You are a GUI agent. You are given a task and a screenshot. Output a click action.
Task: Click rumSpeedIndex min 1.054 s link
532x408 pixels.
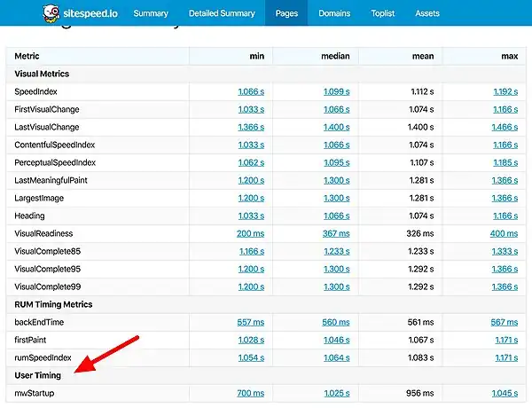click(x=251, y=357)
